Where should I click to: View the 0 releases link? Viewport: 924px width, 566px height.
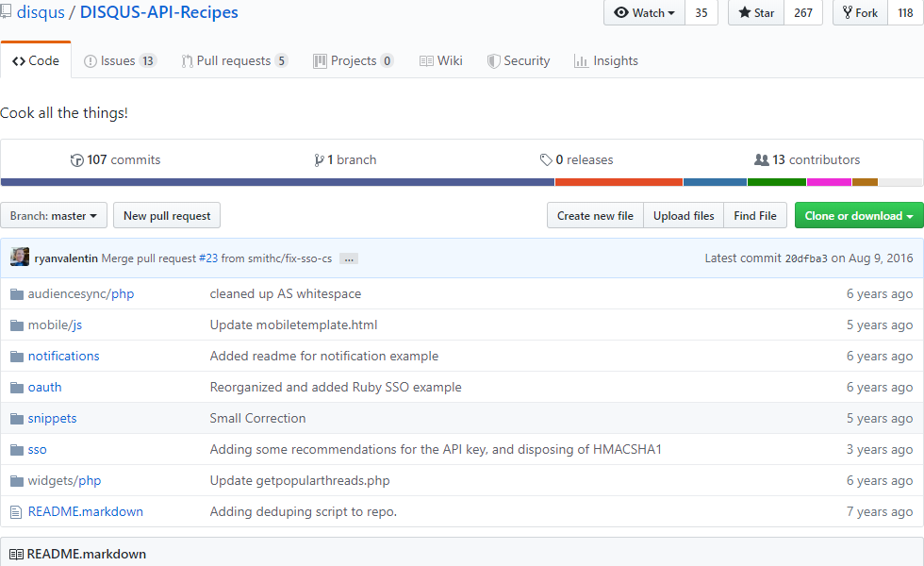click(576, 159)
